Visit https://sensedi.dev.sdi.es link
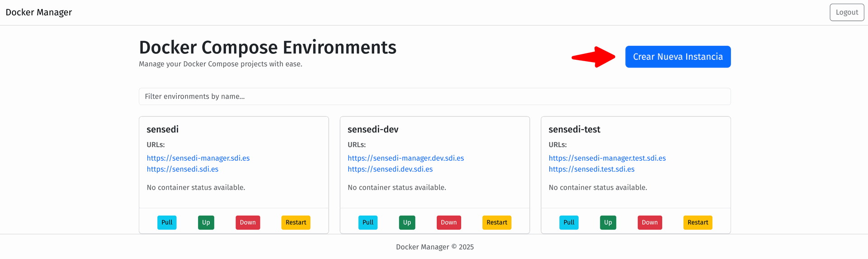Screen dimensions: 868x259 [390, 169]
